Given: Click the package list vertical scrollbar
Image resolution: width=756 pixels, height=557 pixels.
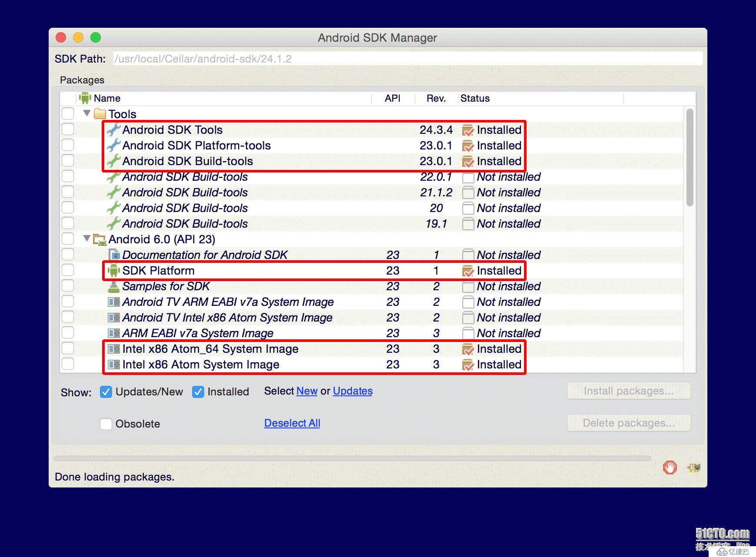Looking at the screenshot, I should pyautogui.click(x=690, y=158).
